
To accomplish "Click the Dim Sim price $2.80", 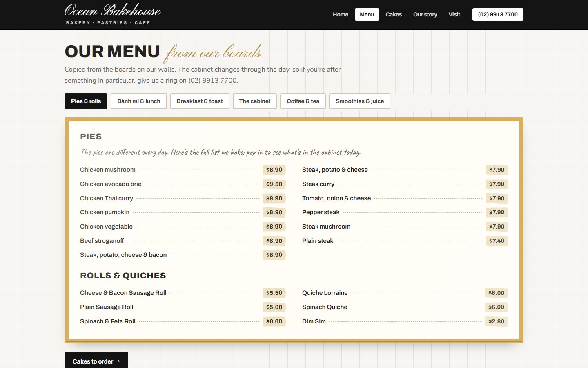I will (x=496, y=321).
